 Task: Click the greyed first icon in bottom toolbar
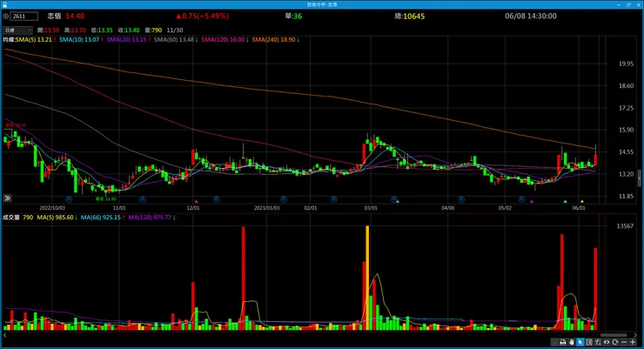554,342
